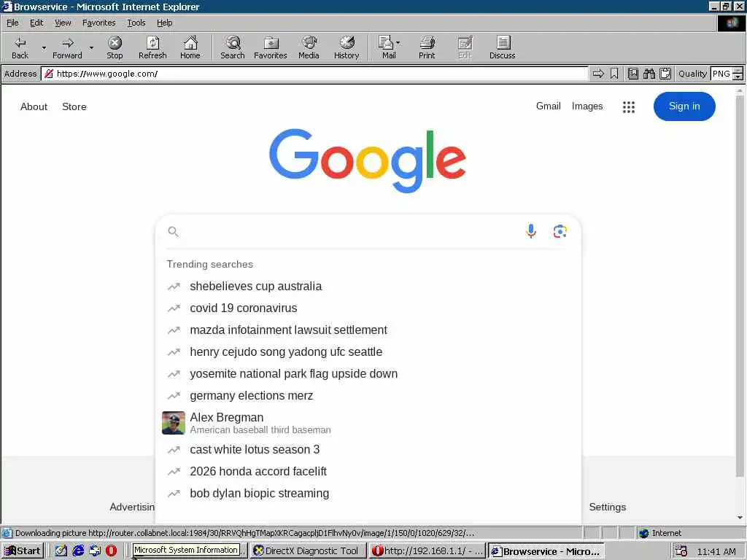The height and width of the screenshot is (560, 747).
Task: Open the Windows Start menu
Action: click(x=23, y=551)
